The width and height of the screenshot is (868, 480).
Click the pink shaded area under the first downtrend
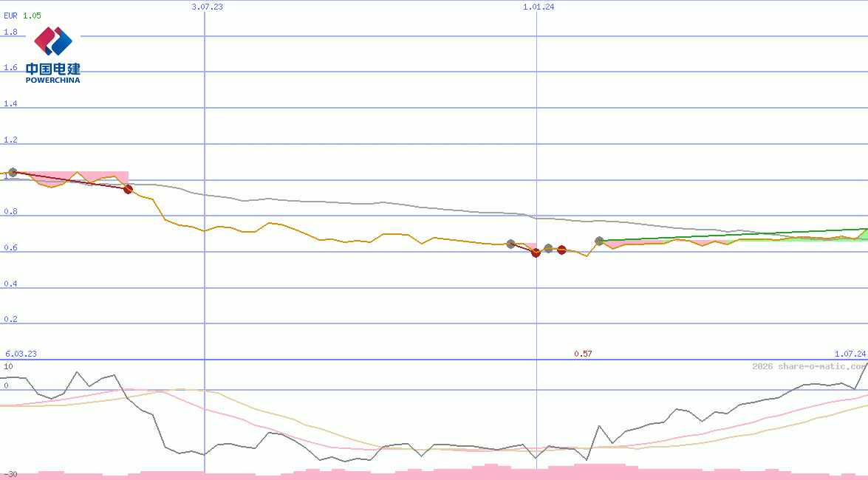coord(103,177)
